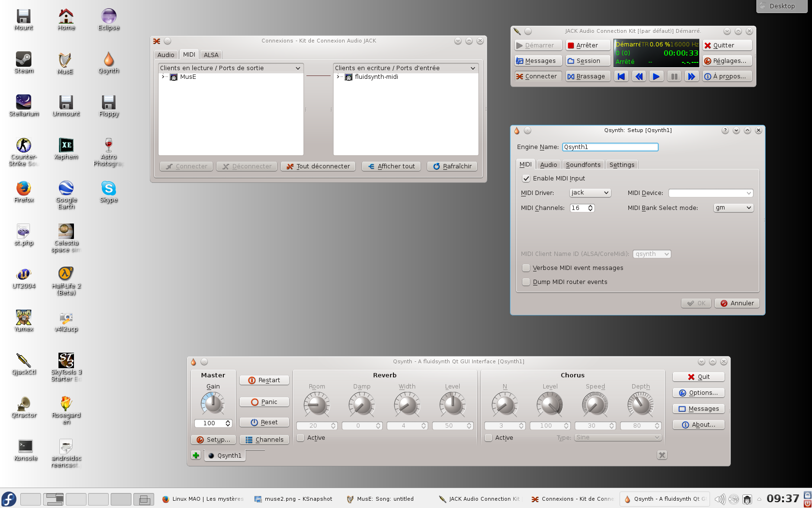This screenshot has width=812, height=508.
Task: Open the MusE desktop icon
Action: 66,63
